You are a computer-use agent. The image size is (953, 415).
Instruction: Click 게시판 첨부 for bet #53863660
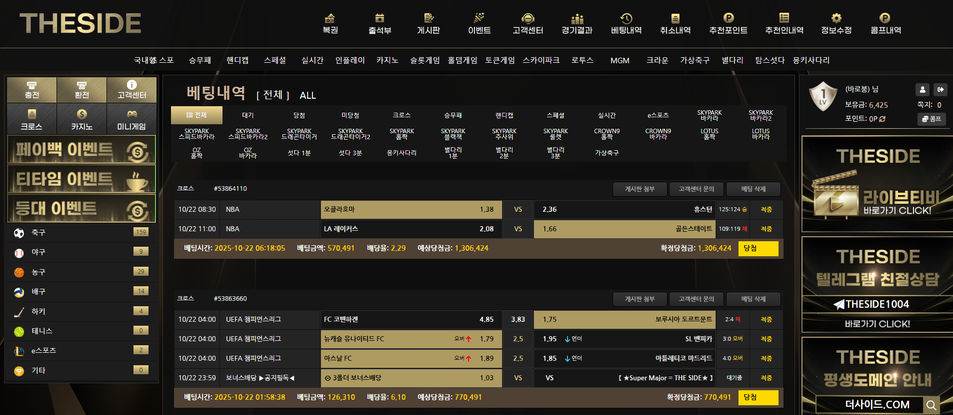point(640,298)
